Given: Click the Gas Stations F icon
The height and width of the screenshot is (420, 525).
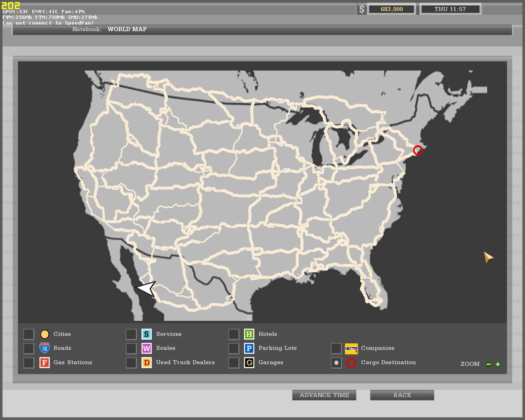Looking at the screenshot, I should point(44,363).
